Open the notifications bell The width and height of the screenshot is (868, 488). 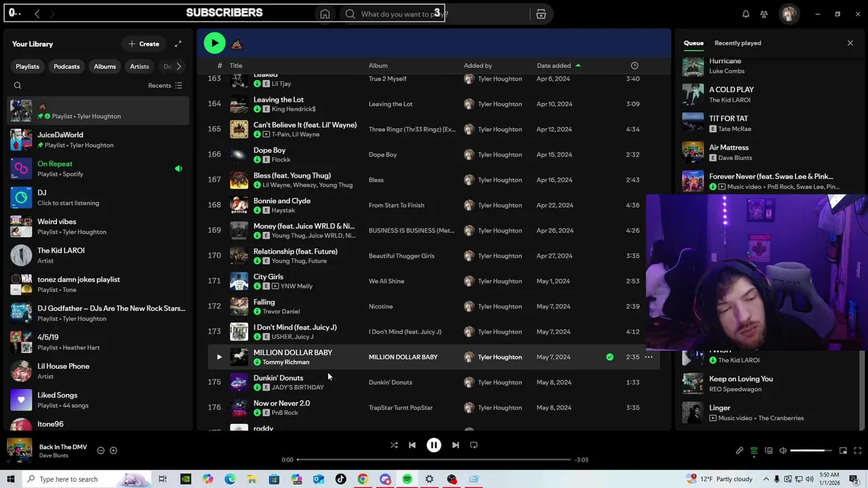tap(746, 14)
